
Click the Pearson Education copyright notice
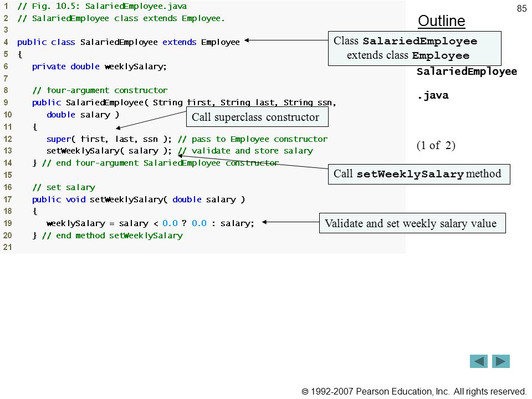(413, 392)
